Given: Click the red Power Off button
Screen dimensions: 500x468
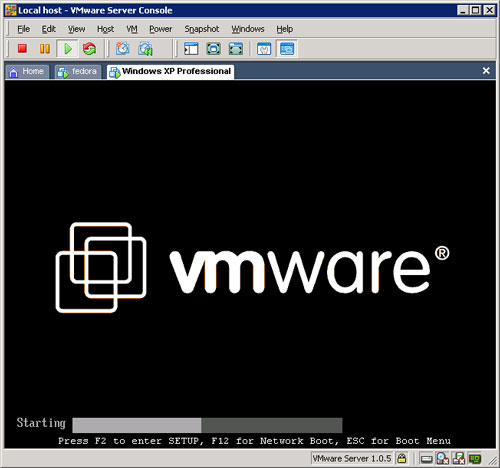Looking at the screenshot, I should pyautogui.click(x=22, y=49).
